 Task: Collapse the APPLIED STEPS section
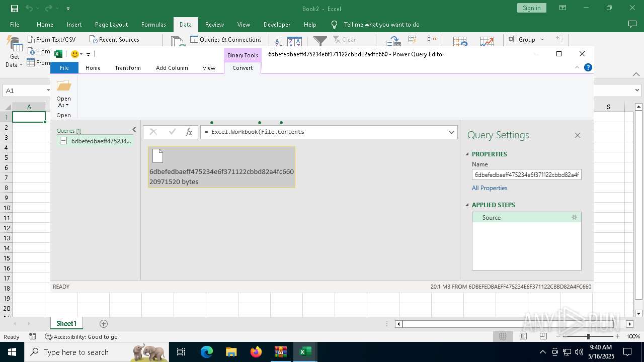click(467, 205)
